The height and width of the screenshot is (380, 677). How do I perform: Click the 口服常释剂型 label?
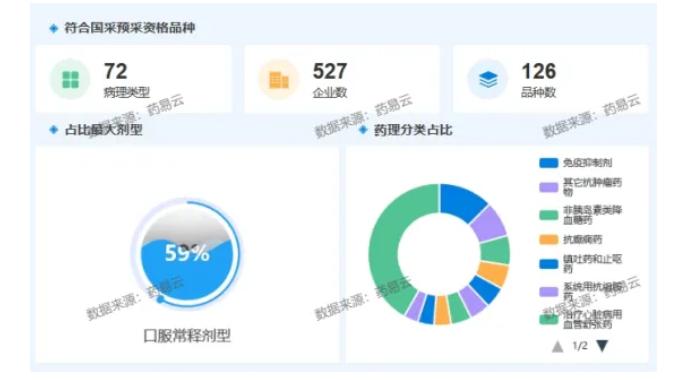(x=187, y=336)
